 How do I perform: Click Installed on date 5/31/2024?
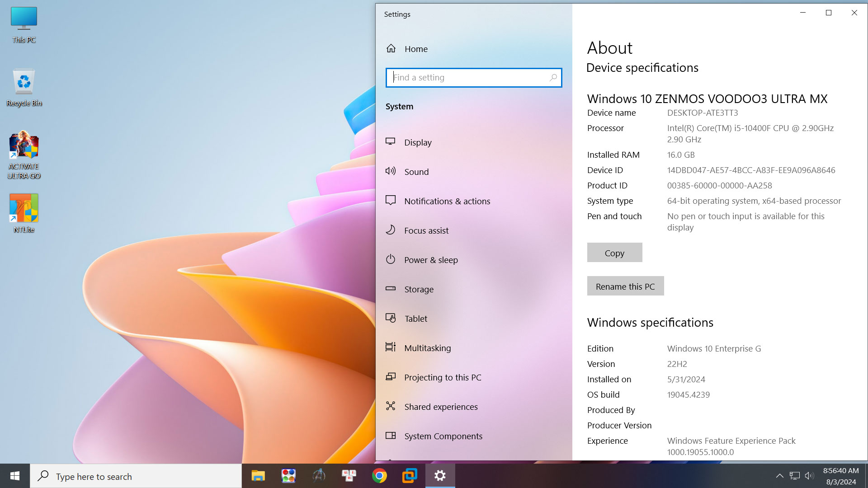[686, 379]
